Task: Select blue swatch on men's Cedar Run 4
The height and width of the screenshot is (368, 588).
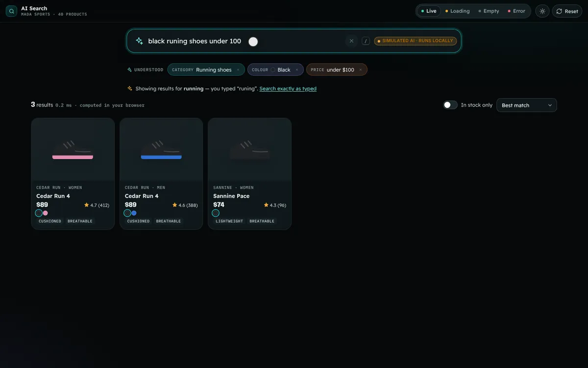Action: 134,213
